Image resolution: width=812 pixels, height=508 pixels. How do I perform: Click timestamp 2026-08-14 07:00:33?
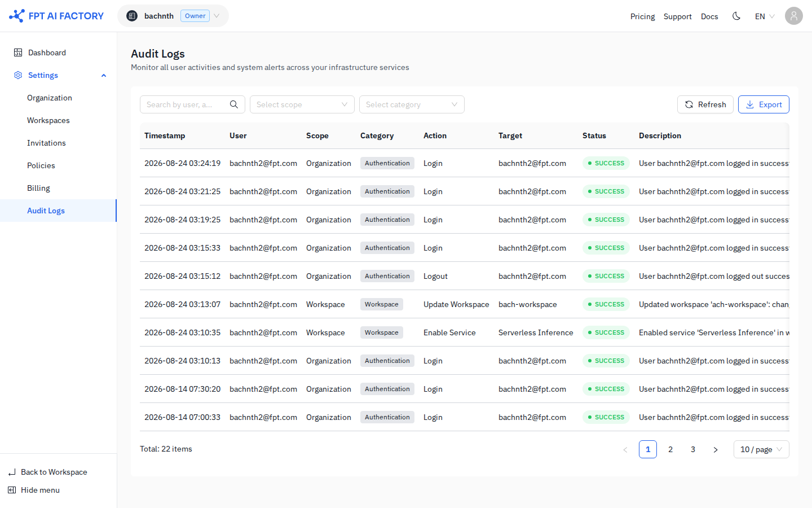point(182,417)
